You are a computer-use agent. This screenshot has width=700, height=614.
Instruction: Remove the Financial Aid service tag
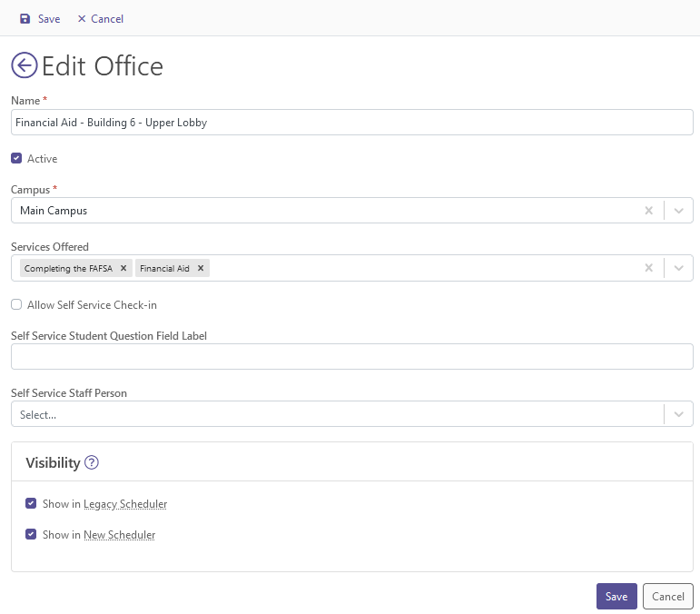[201, 268]
